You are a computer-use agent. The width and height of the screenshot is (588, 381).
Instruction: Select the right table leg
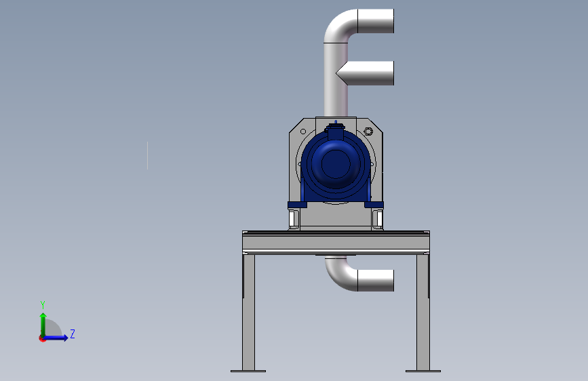pyautogui.click(x=423, y=312)
